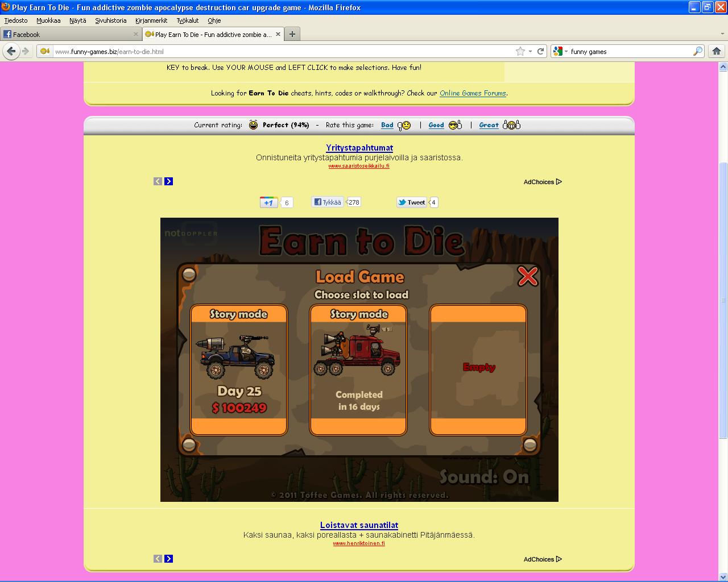Click the search magnifier icon
The width and height of the screenshot is (728, 582).
click(697, 51)
